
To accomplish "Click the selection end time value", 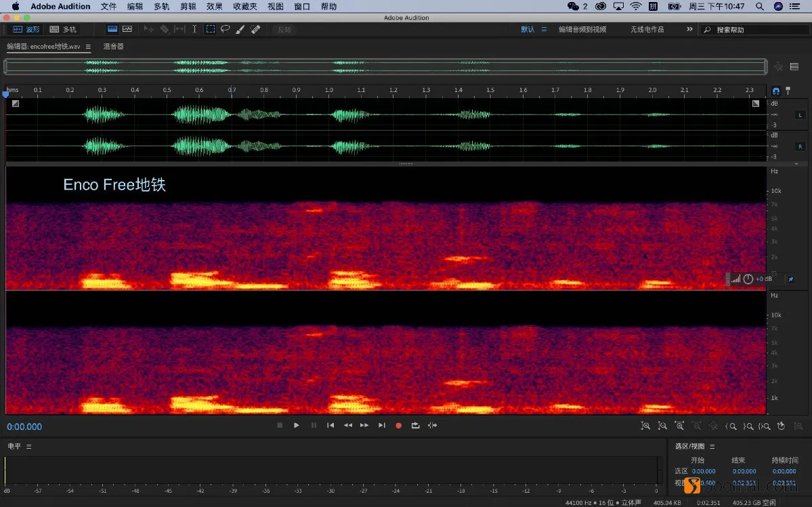I will pos(744,471).
